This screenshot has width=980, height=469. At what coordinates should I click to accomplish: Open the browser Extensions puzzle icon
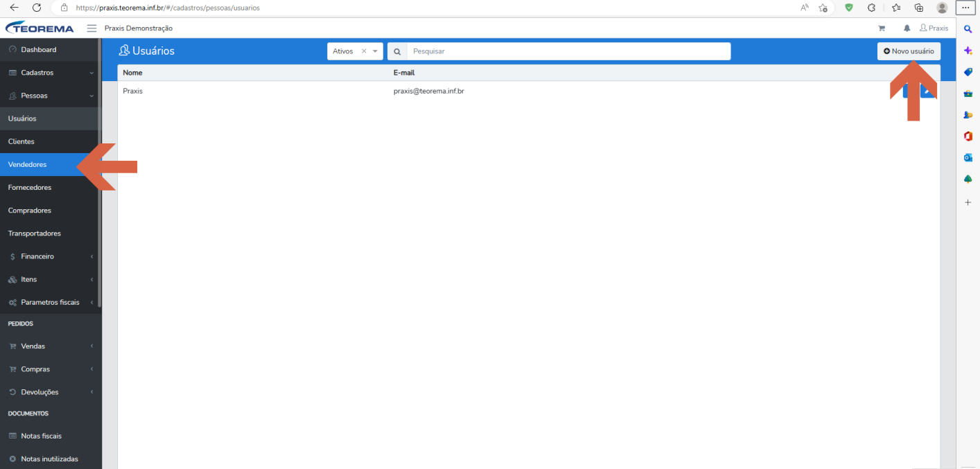(x=872, y=8)
